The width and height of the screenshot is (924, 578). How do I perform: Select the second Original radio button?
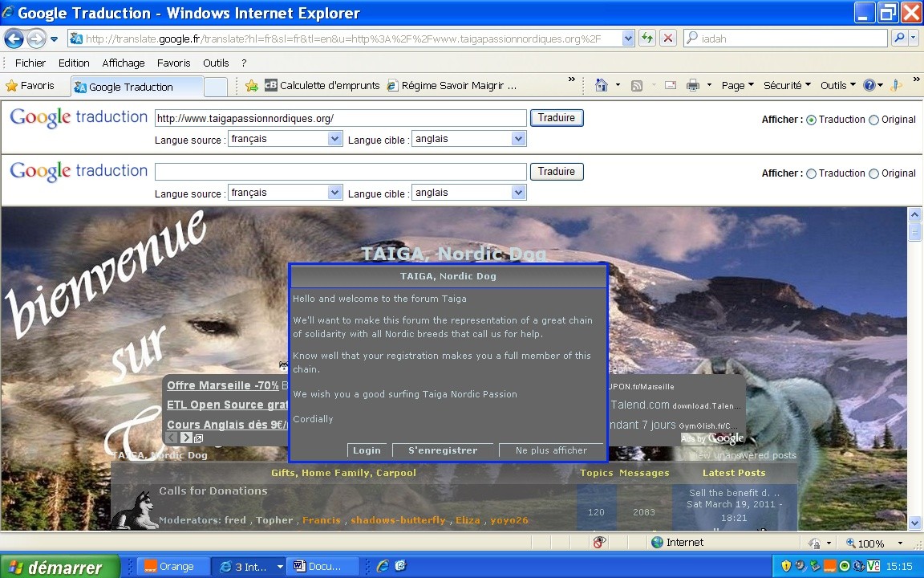[874, 173]
